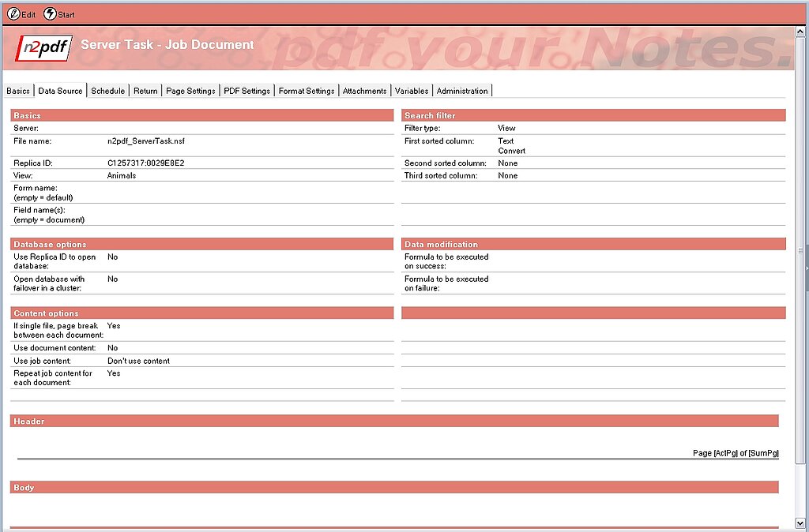This screenshot has height=532, width=809.
Task: Click the Replica ID: field label
Action: [33, 163]
